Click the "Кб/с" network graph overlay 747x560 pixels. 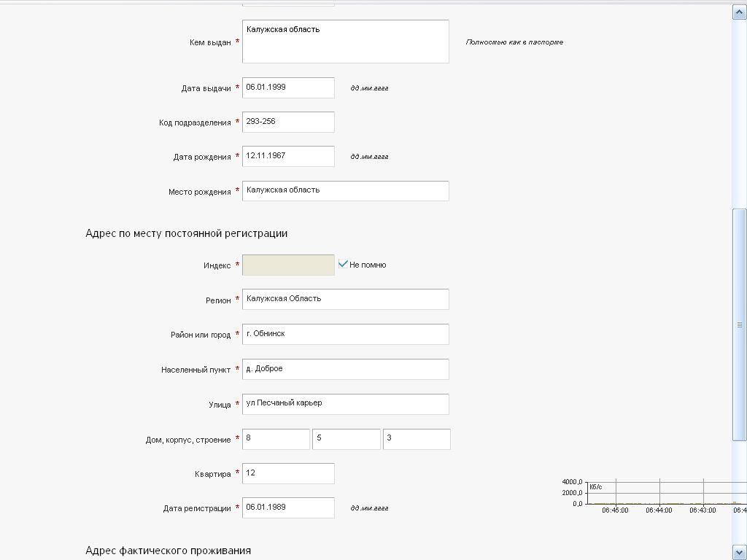(x=654, y=495)
